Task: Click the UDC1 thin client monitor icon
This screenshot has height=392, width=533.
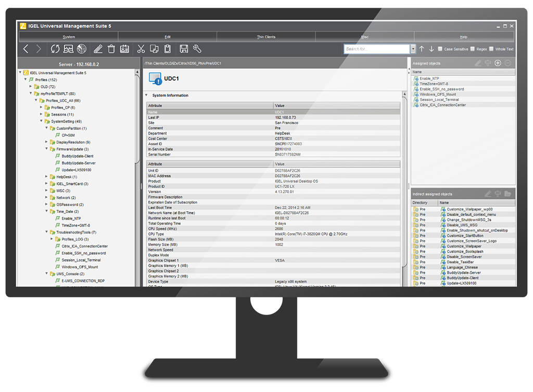Action: pyautogui.click(x=155, y=79)
